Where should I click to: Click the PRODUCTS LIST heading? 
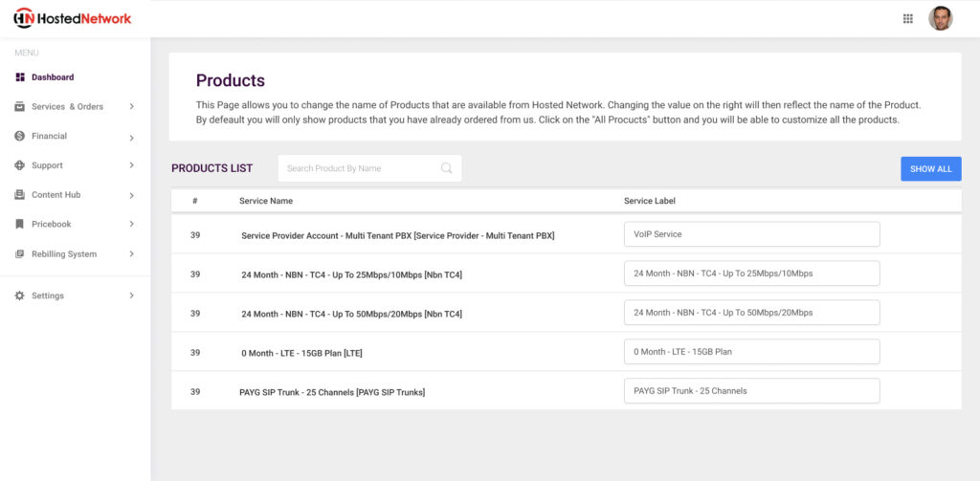coord(212,168)
